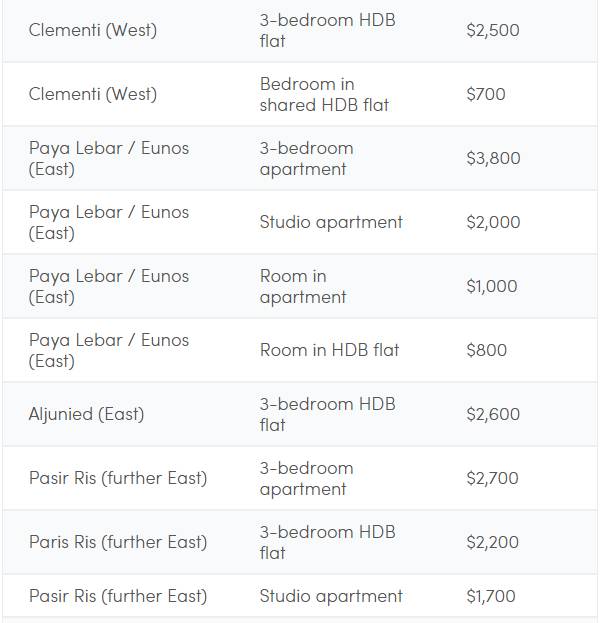Click Studio apartment in the $1,700 row
The image size is (602, 623).
click(331, 596)
